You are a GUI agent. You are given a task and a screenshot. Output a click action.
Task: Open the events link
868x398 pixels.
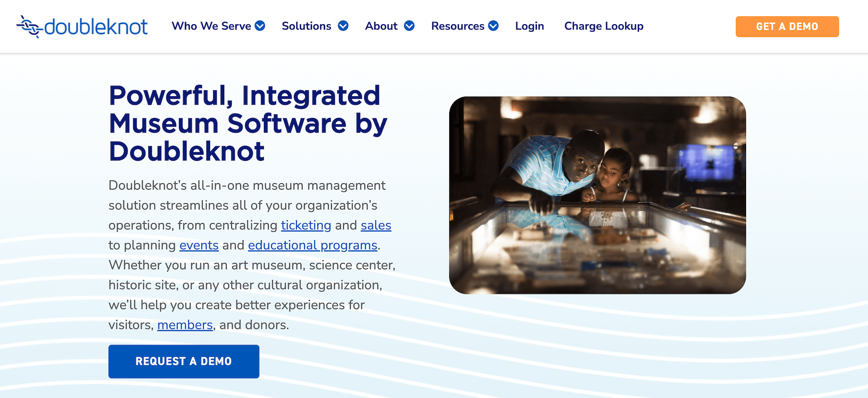click(x=199, y=245)
